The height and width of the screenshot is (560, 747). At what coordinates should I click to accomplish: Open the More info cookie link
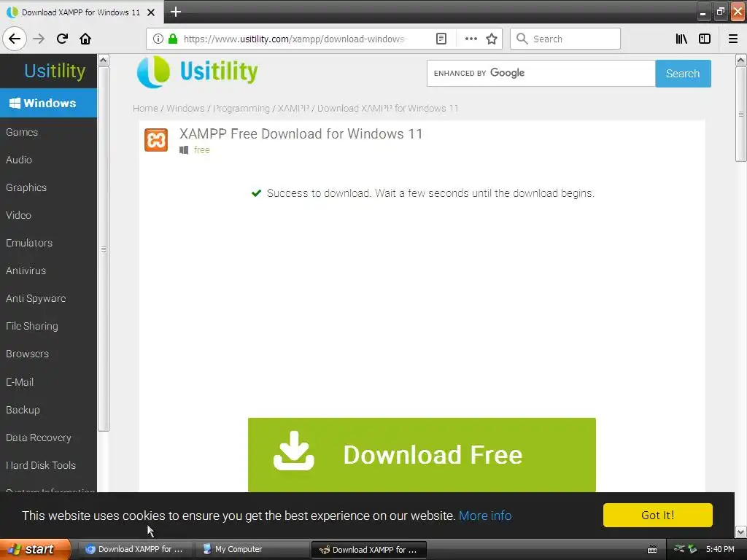[485, 516]
